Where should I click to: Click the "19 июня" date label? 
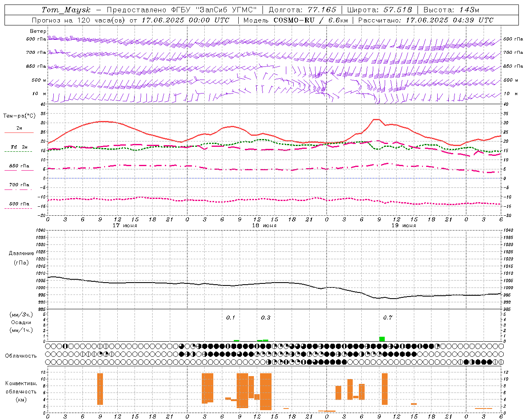(404, 226)
